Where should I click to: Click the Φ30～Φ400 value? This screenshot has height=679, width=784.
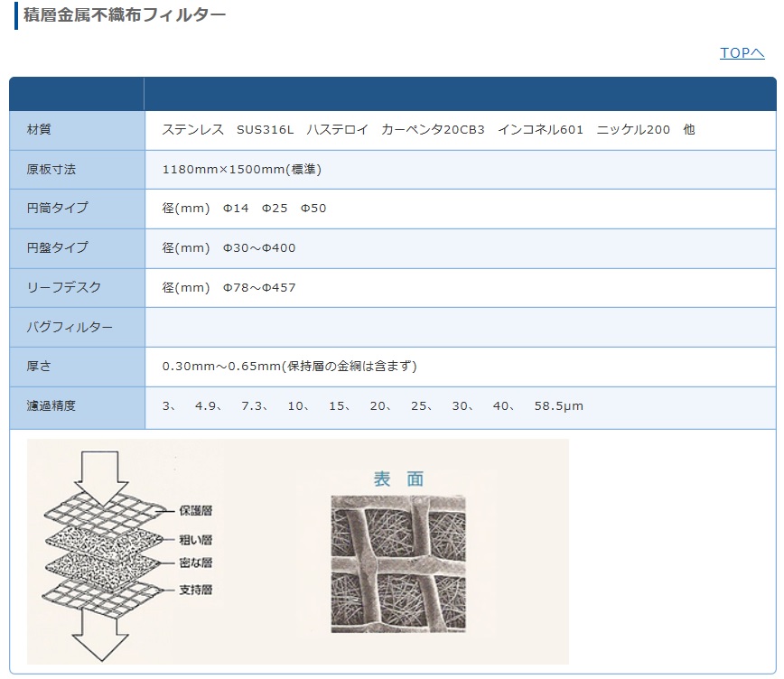click(x=259, y=248)
